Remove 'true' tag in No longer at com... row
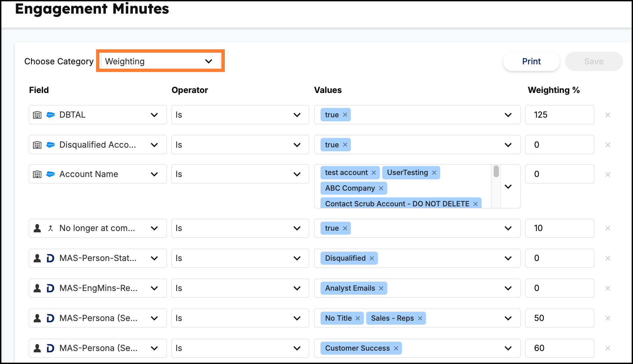 point(345,228)
